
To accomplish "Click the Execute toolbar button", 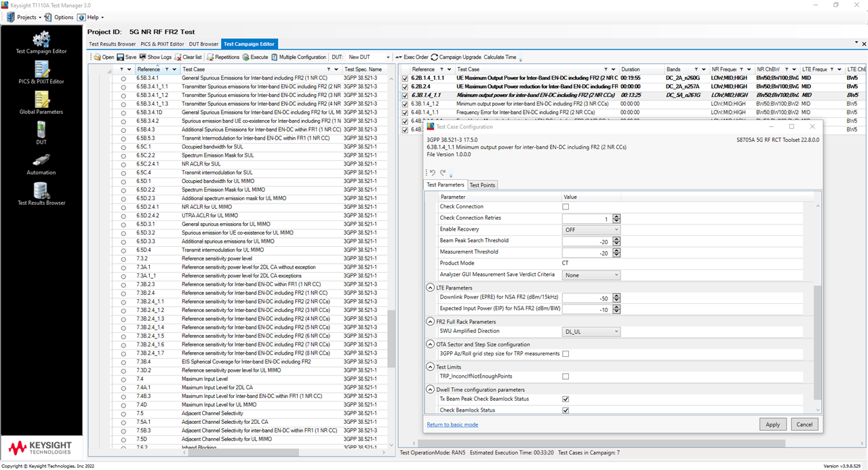I will [x=255, y=58].
